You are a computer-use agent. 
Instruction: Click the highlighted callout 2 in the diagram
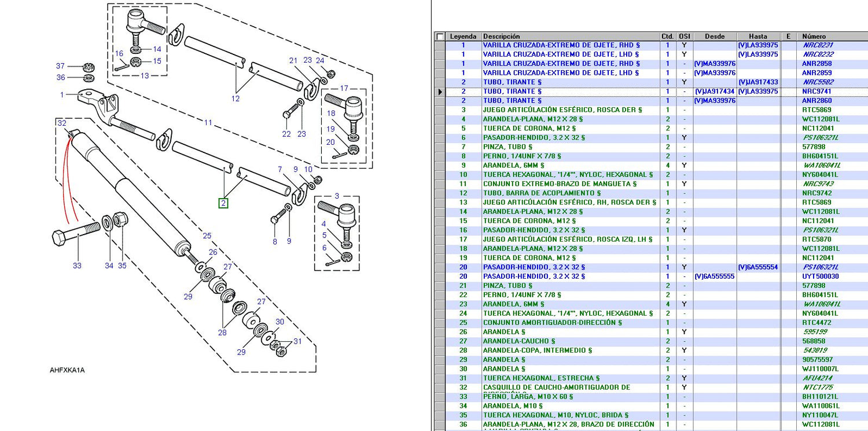[223, 203]
